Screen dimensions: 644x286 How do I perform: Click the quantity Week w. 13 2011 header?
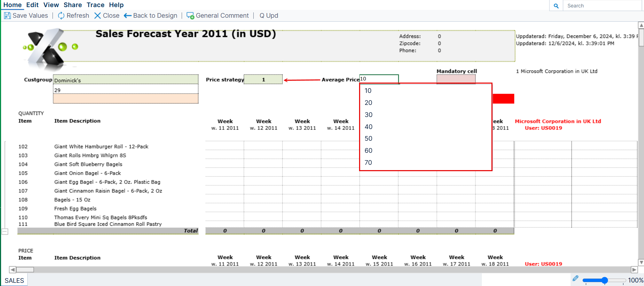click(302, 125)
